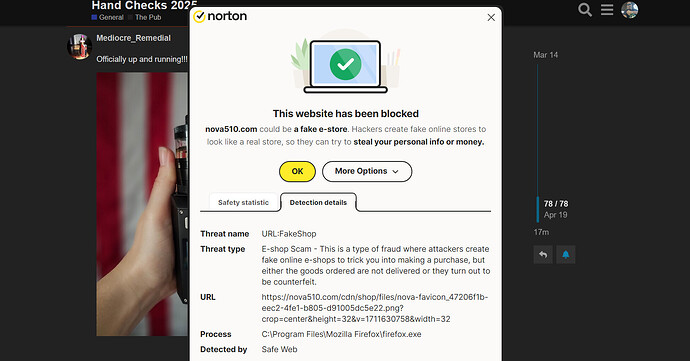Screen dimensions: 690x361
Task: Confirm with the yellow OK button
Action: 297,171
